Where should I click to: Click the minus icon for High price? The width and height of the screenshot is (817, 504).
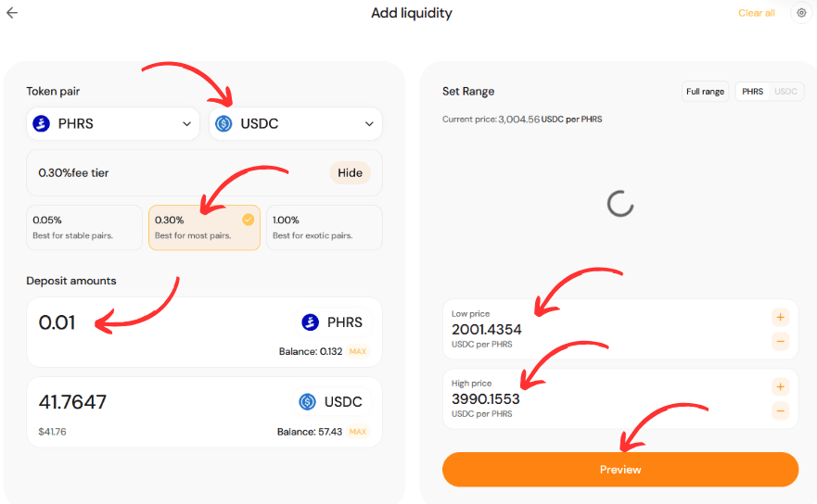point(780,410)
